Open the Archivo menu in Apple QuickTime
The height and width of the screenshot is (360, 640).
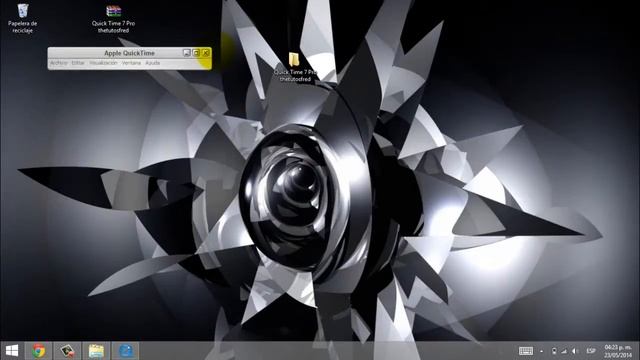click(59, 63)
